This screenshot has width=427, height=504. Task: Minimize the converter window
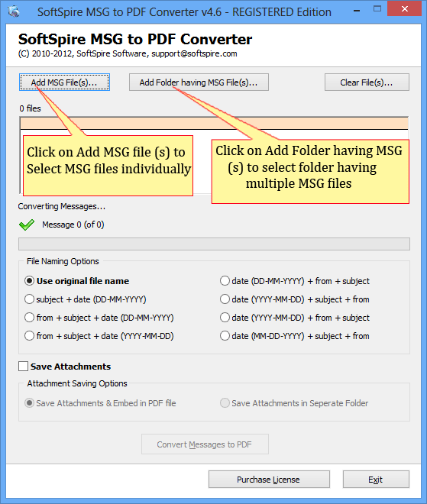[x=357, y=11]
